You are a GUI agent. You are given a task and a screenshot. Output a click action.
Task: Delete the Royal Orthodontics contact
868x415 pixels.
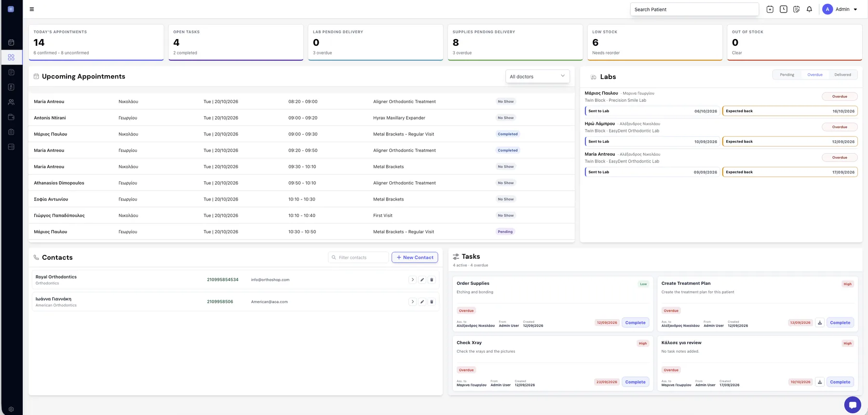[x=432, y=280]
